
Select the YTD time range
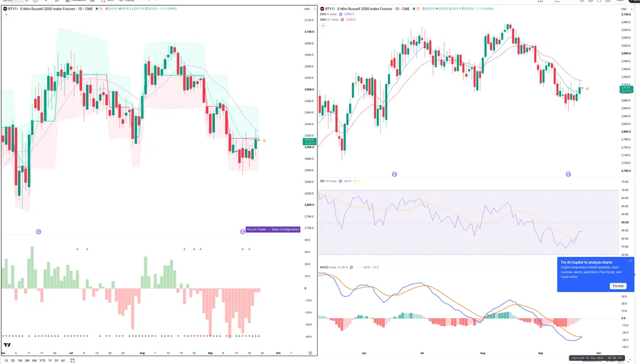tap(42, 360)
